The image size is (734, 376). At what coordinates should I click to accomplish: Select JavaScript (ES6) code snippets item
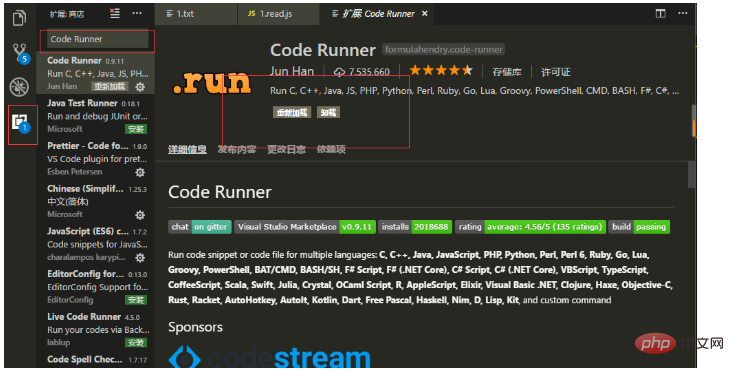pos(95,244)
